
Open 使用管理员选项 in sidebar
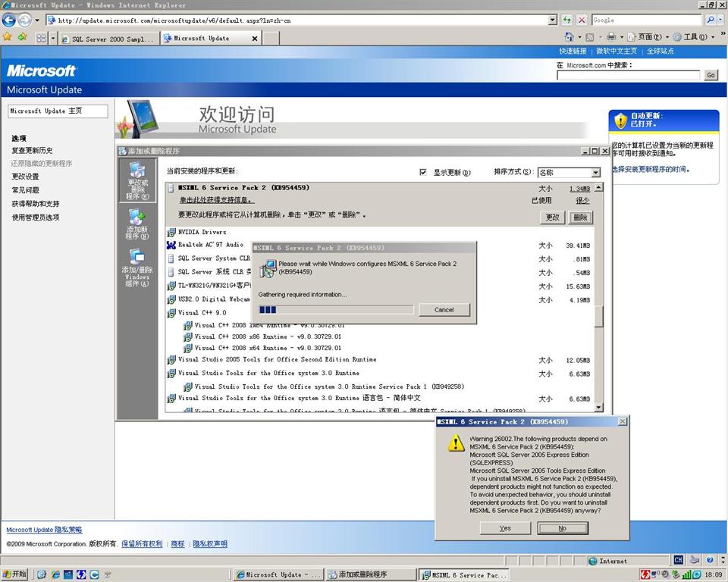[36, 217]
